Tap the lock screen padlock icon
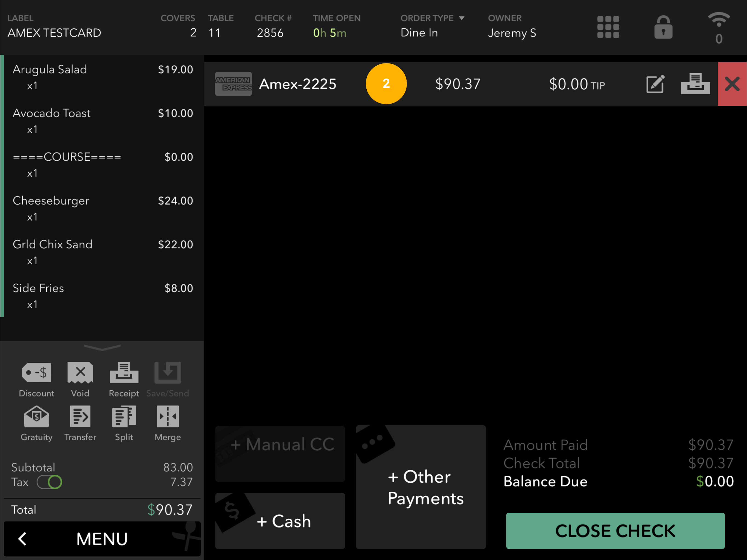747x560 pixels. (x=663, y=27)
